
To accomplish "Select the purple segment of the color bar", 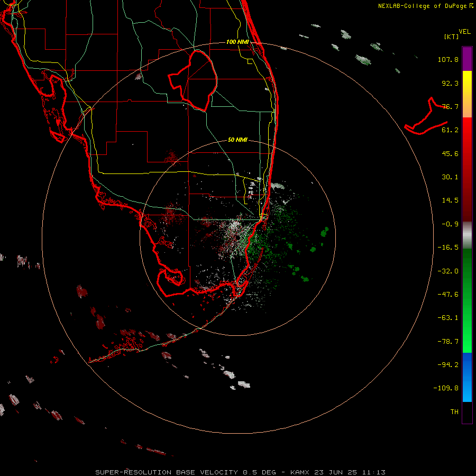I will pyautogui.click(x=467, y=59).
